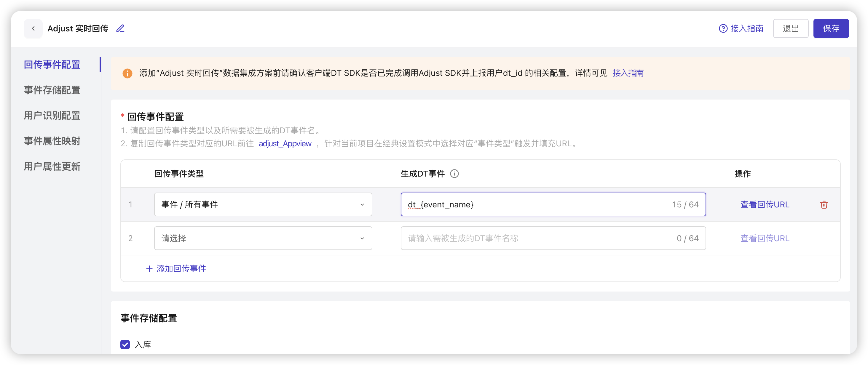Click the back arrow beside Adjust 实时回传
The width and height of the screenshot is (868, 365).
(33, 28)
